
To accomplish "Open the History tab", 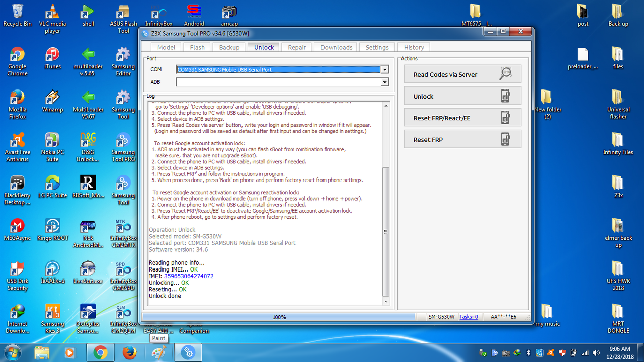I will (414, 47).
